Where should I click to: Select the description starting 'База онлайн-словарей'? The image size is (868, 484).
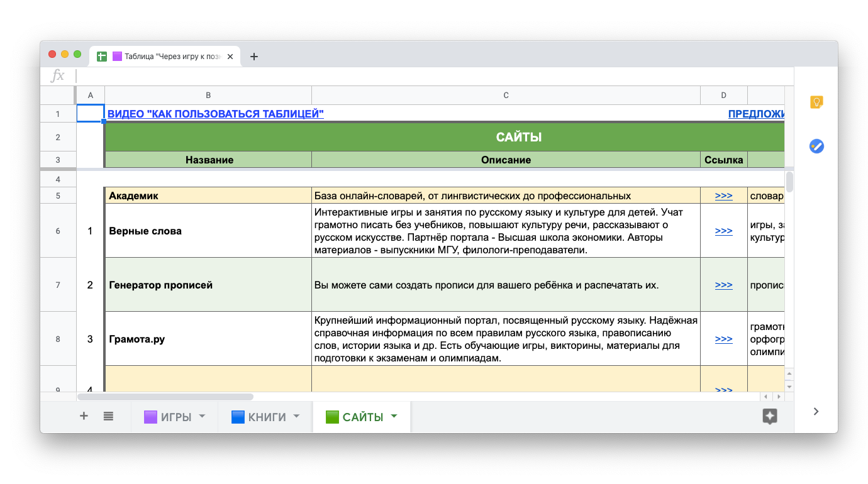coord(506,195)
